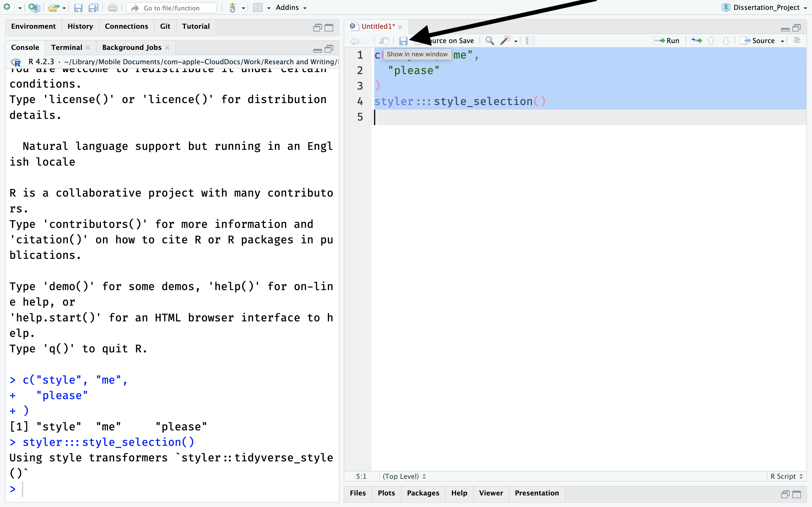Run the selected code
This screenshot has width=812, height=507.
pos(668,40)
